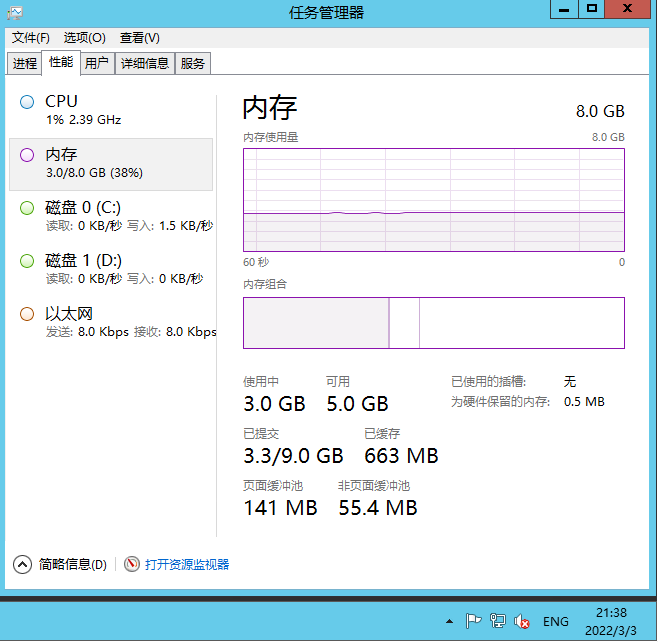The image size is (658, 642).
Task: Click the 3.0 GB 使用中 value
Action: (x=274, y=404)
